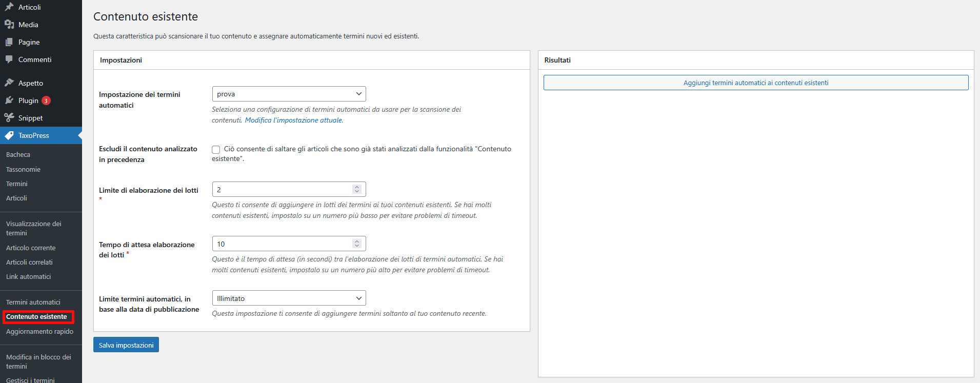This screenshot has width=980, height=383.
Task: Open the Impostazione dei termini automatici dropdown
Action: click(x=289, y=94)
